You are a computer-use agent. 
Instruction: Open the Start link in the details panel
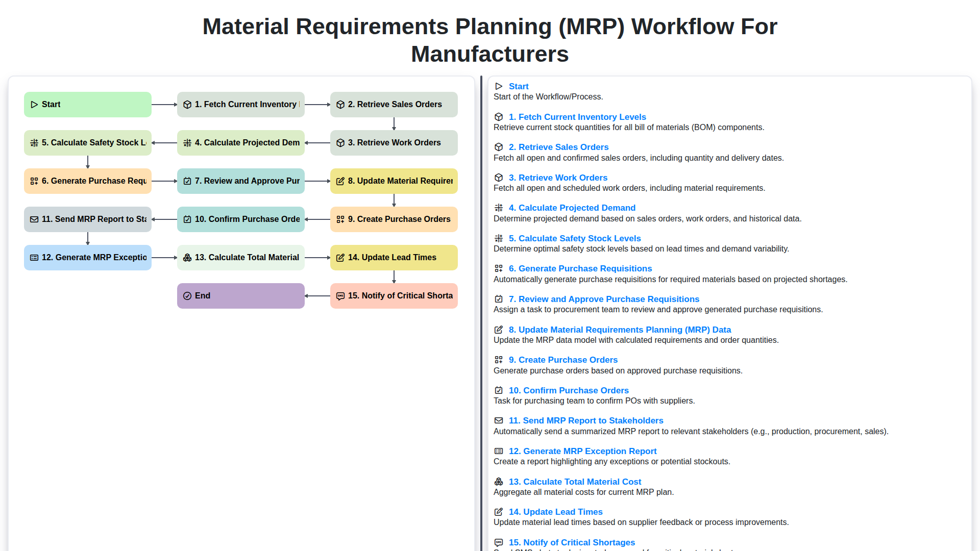click(x=519, y=86)
